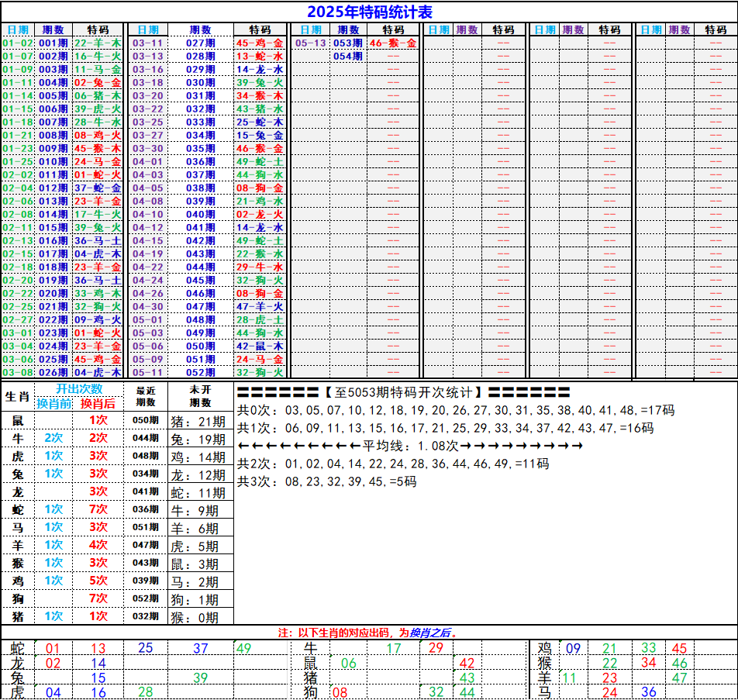Select the 027期 period cell
Screen dimensions: 738x700
(x=201, y=43)
